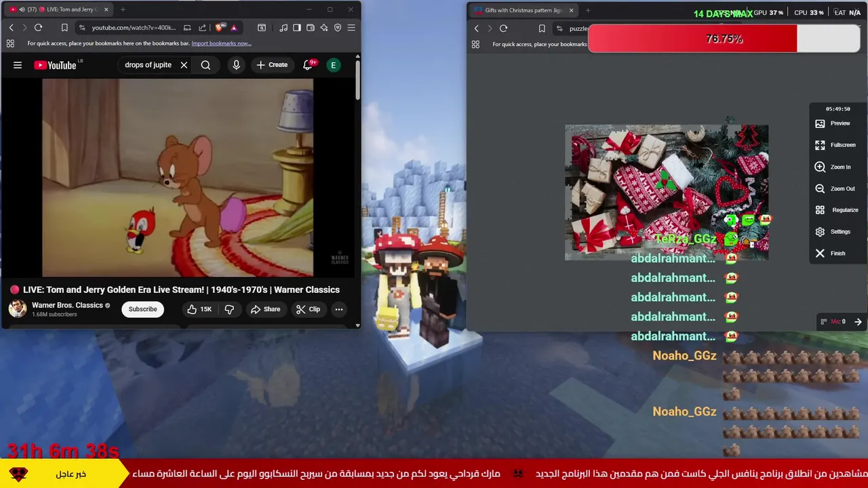This screenshot has width=868, height=488.
Task: Open Brave Rewards triangle icon
Action: (x=233, y=28)
